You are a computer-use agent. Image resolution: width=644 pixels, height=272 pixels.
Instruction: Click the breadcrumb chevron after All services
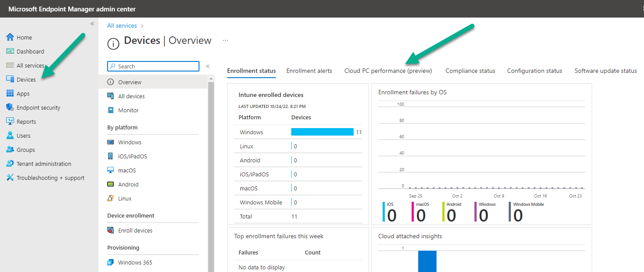point(142,26)
